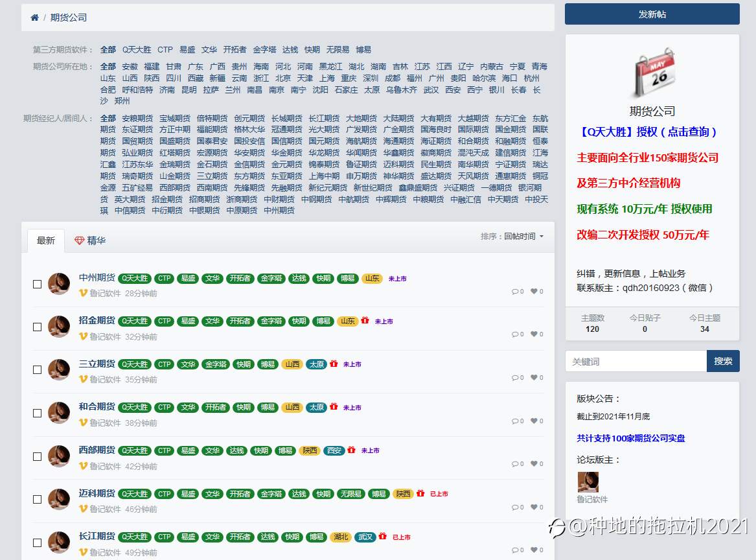Tick the checkbox for 中州期货 post

click(37, 284)
